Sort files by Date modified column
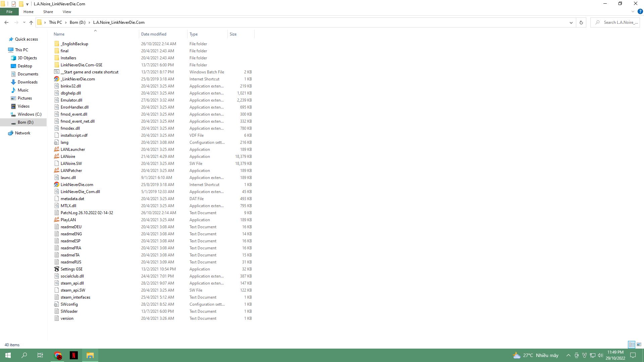 154,34
